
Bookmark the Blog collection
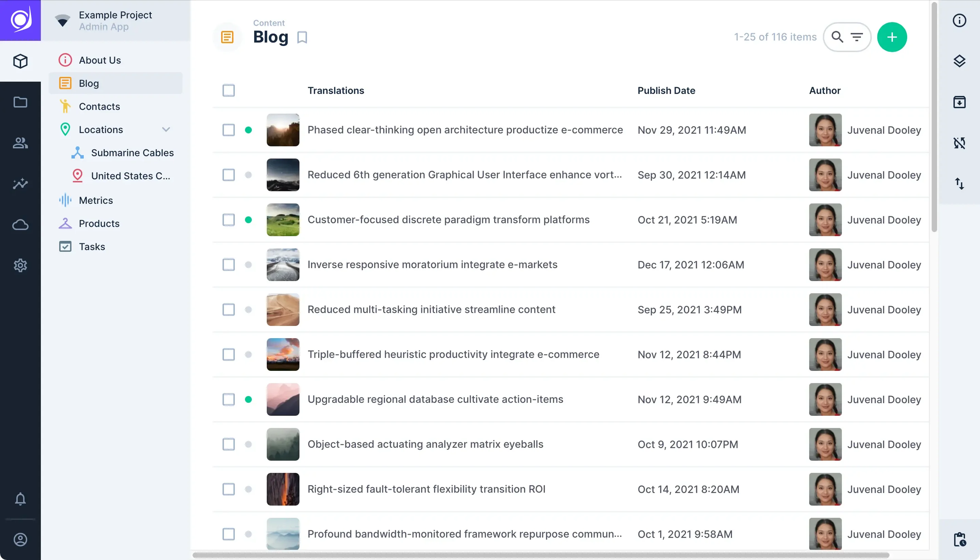[x=302, y=37]
